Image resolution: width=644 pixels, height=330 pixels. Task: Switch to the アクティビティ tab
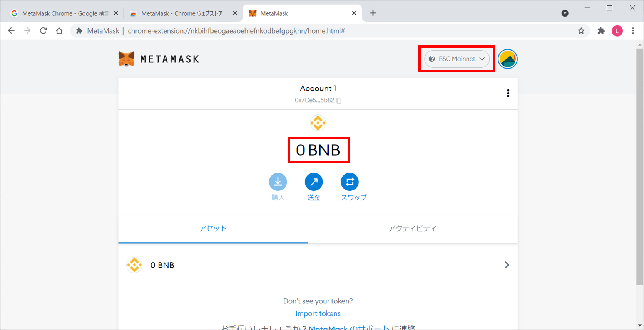pyautogui.click(x=412, y=228)
